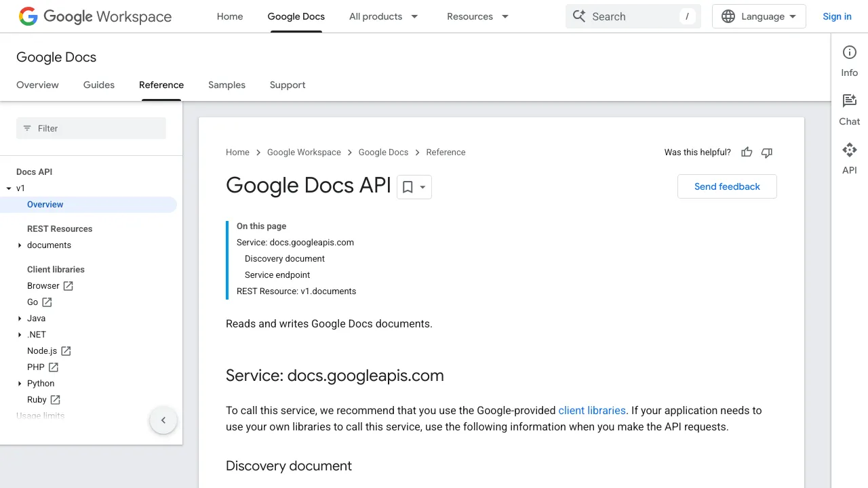The width and height of the screenshot is (868, 488).
Task: Click the external link icon beside Ruby
Action: pos(55,400)
